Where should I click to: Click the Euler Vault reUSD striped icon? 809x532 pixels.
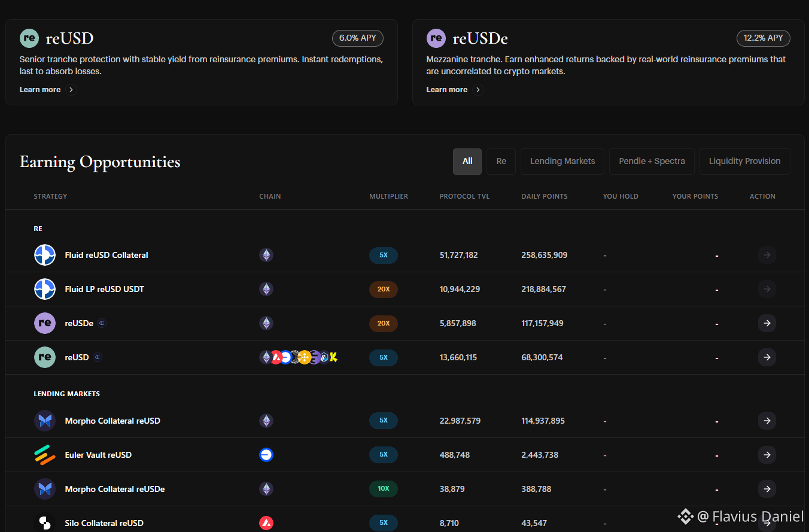tap(45, 455)
